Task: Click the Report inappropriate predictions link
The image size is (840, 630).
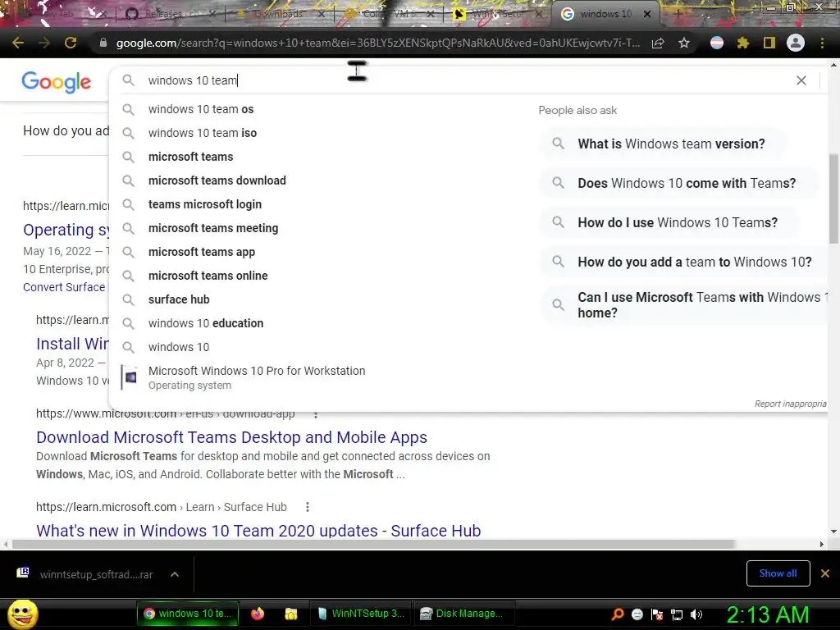Action: pos(790,404)
